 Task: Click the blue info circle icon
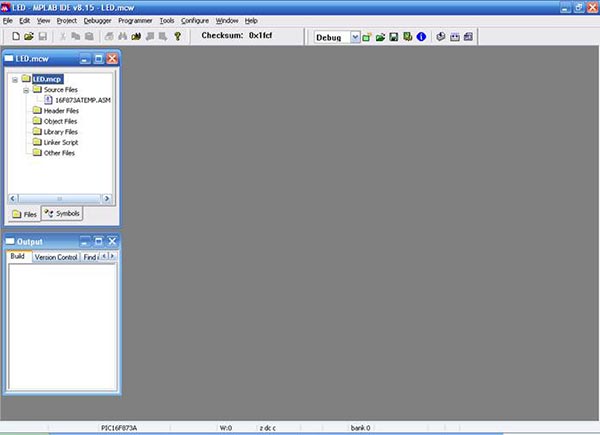421,37
